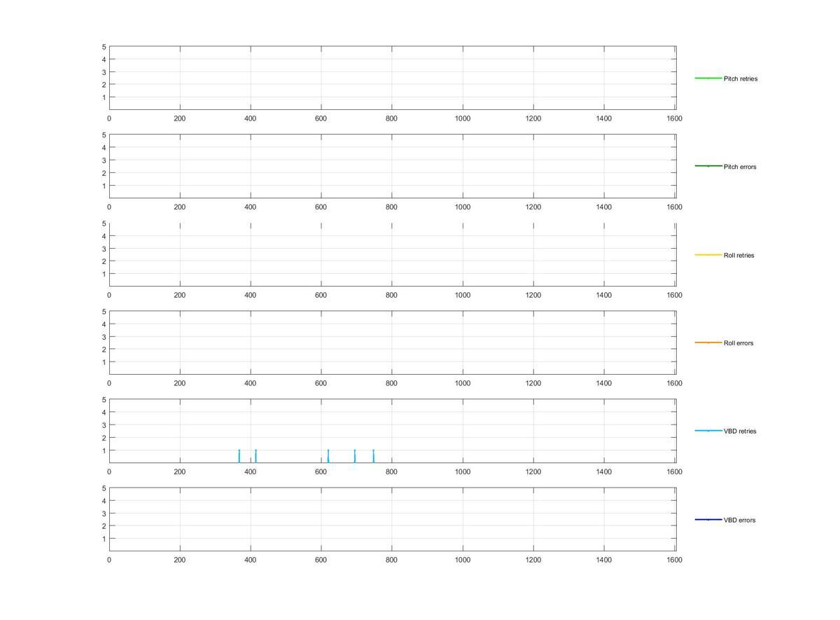840x620 pixels.
Task: Select the VBD errors legend label
Action: (740, 521)
